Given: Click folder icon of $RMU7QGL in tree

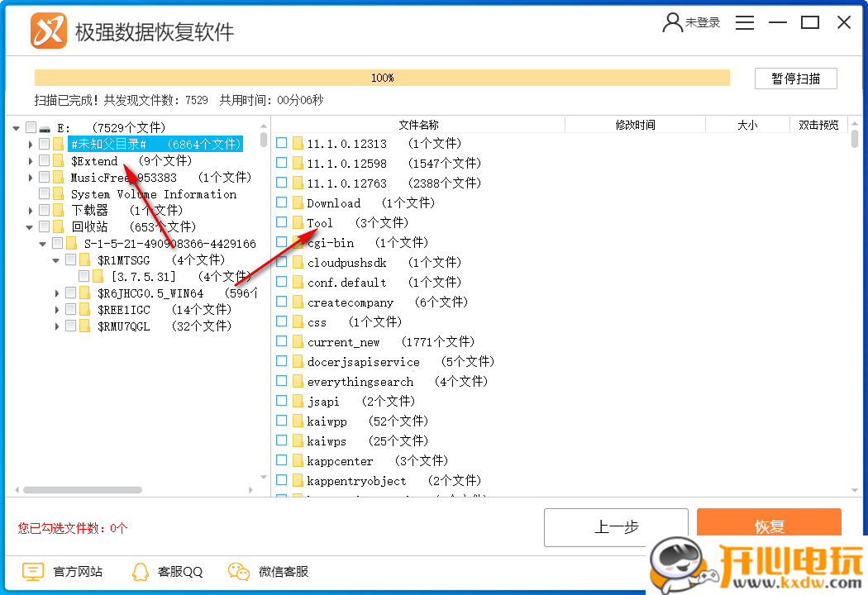Looking at the screenshot, I should coord(84,326).
